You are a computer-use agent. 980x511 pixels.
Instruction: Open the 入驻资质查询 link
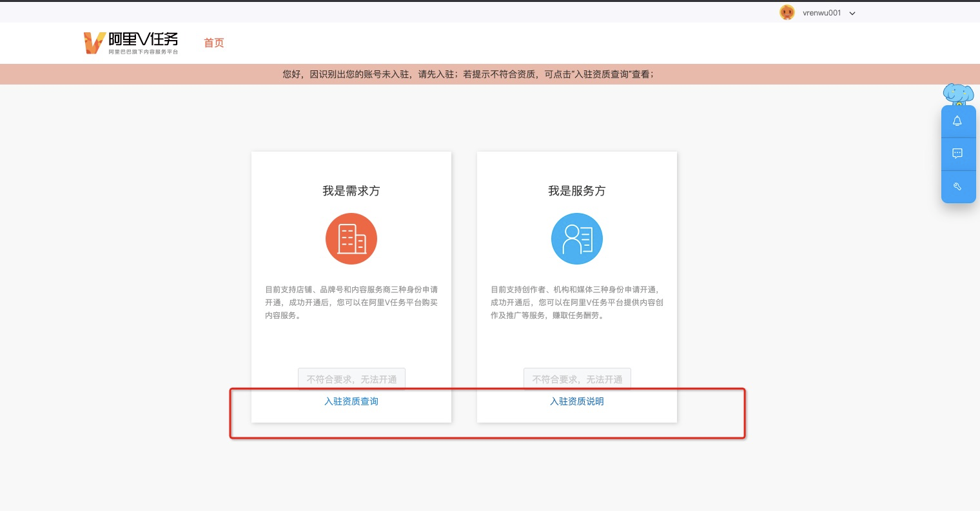point(351,401)
